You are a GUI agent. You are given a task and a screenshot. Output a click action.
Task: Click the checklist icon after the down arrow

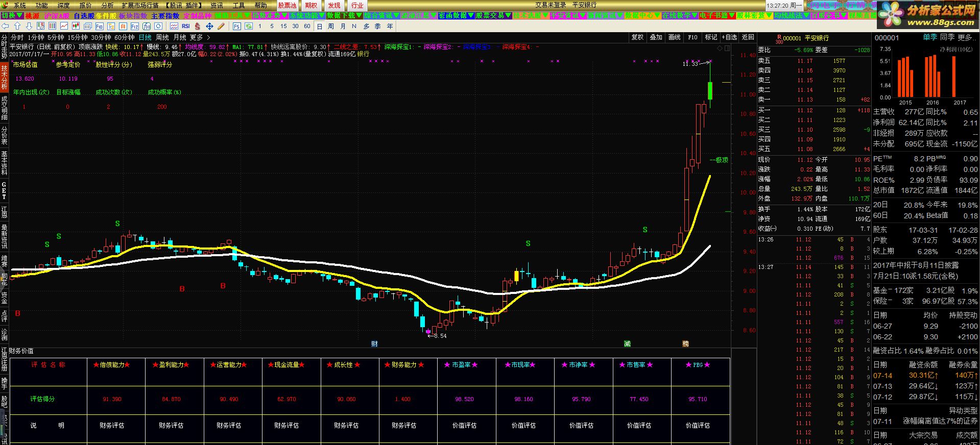(x=40, y=26)
